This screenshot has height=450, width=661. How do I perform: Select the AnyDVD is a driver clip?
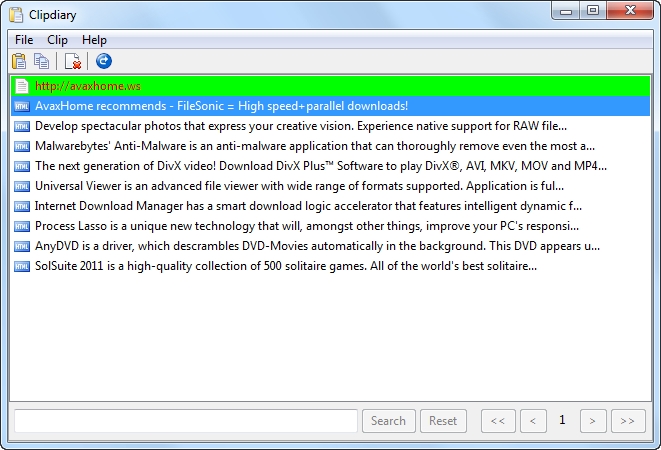(x=330, y=246)
